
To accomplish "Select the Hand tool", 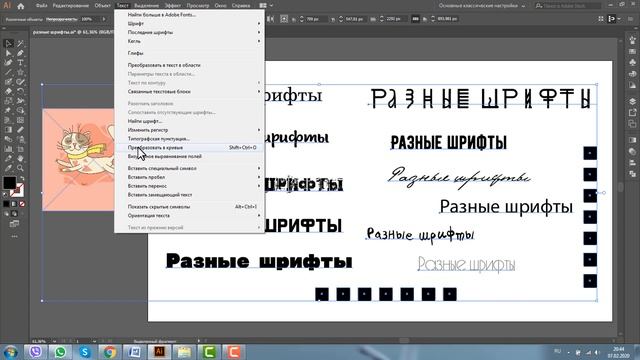I will (20, 158).
